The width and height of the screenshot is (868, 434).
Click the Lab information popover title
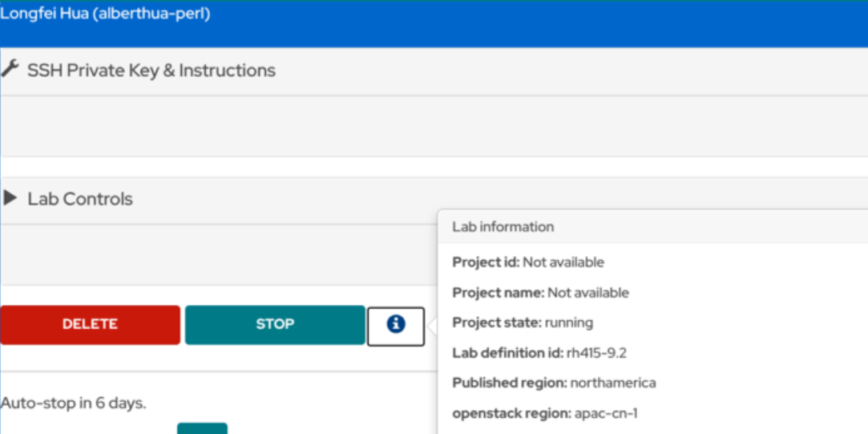(503, 227)
